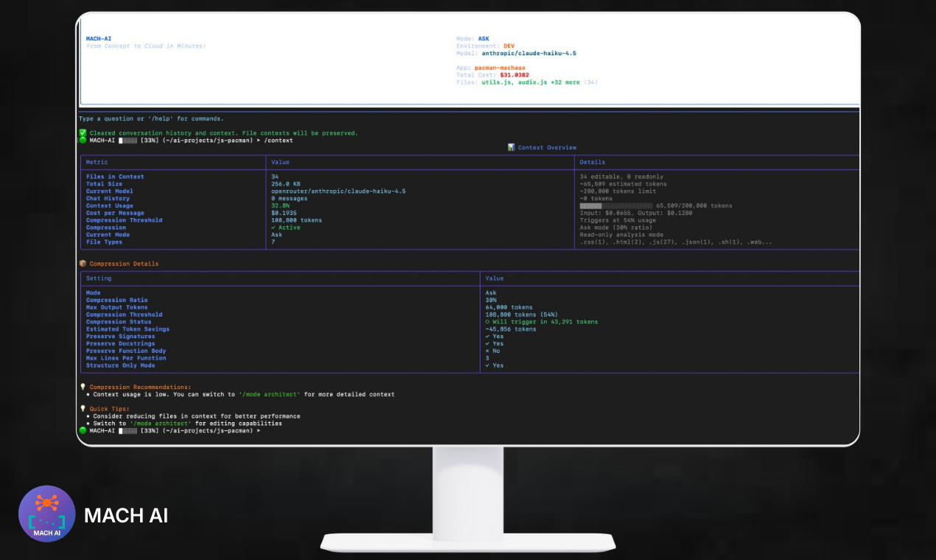Image resolution: width=936 pixels, height=560 pixels.
Task: Click 'Triggers at 54% usage' detail
Action: 618,220
